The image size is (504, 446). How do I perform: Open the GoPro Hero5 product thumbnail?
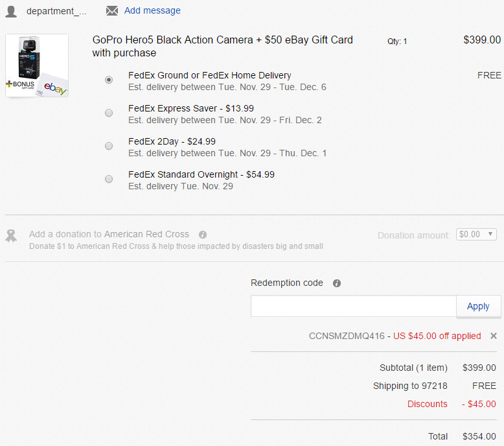click(x=37, y=65)
